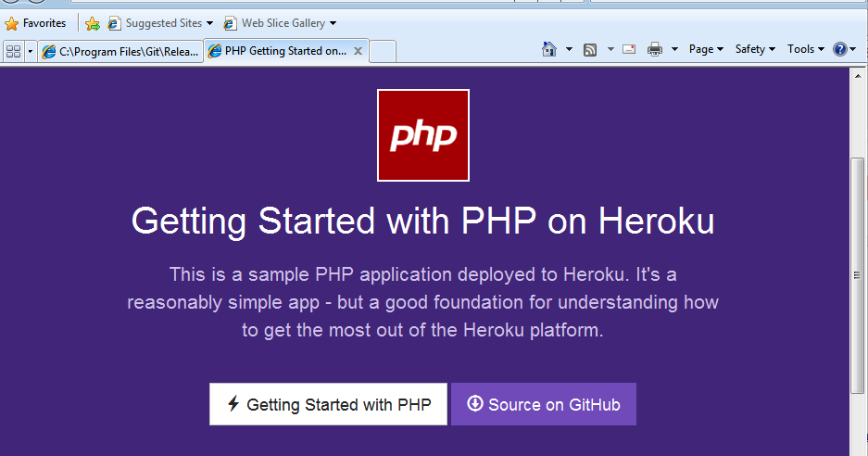Click the download arrow icon on GitHub button
The width and height of the screenshot is (868, 456).
(x=475, y=403)
